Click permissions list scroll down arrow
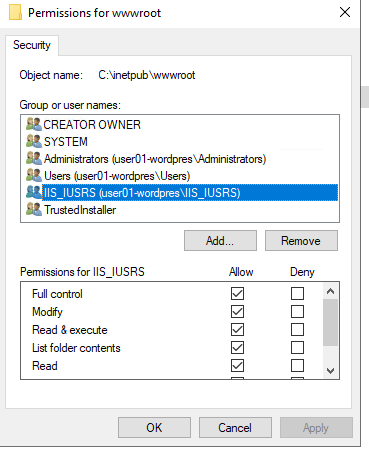Screen dimensions: 369x449 coord(330,370)
